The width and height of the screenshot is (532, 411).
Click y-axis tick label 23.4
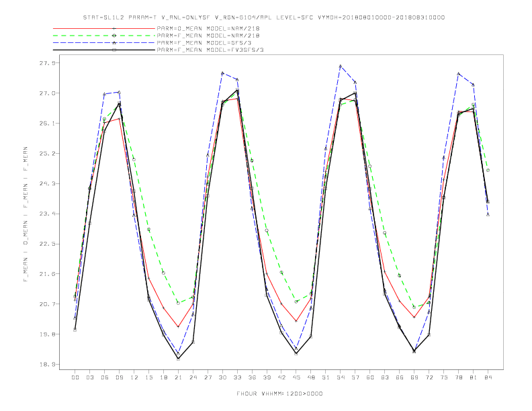(47, 214)
